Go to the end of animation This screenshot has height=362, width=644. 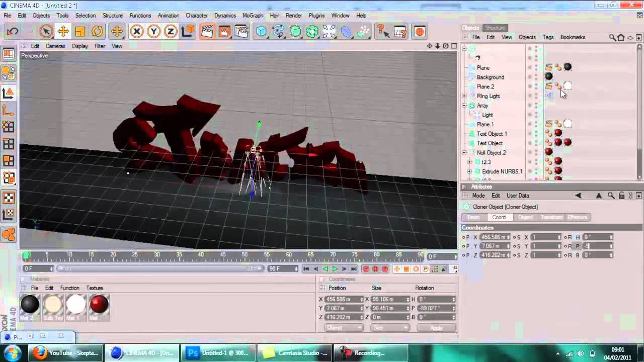pyautogui.click(x=354, y=269)
